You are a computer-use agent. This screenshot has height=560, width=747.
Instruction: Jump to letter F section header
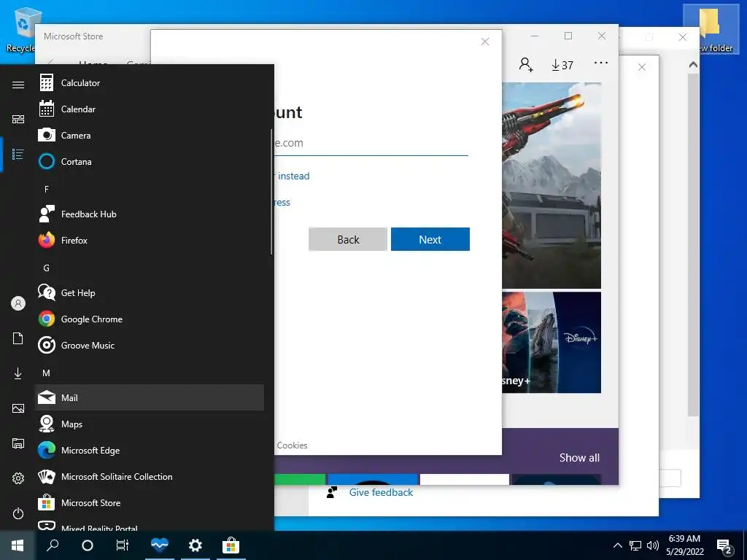tap(47, 190)
